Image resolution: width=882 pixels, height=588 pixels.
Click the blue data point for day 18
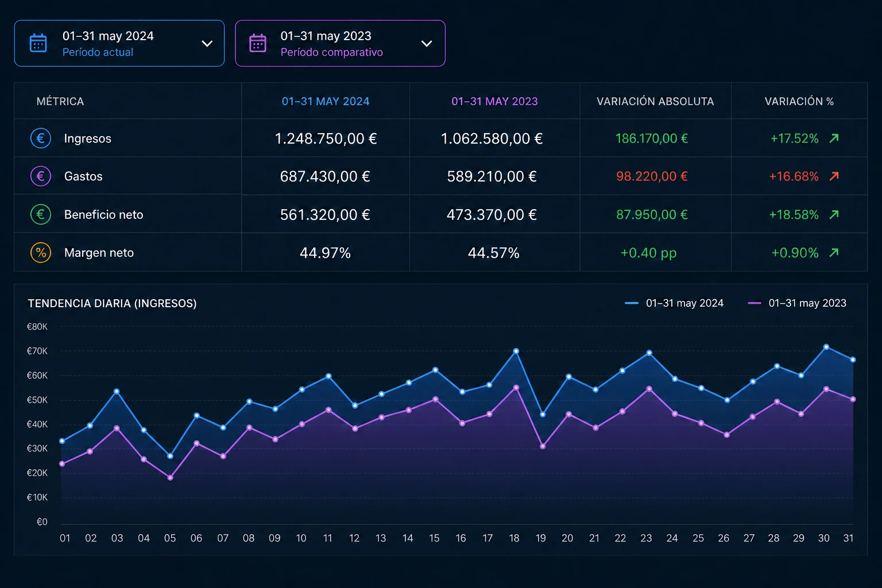(516, 351)
